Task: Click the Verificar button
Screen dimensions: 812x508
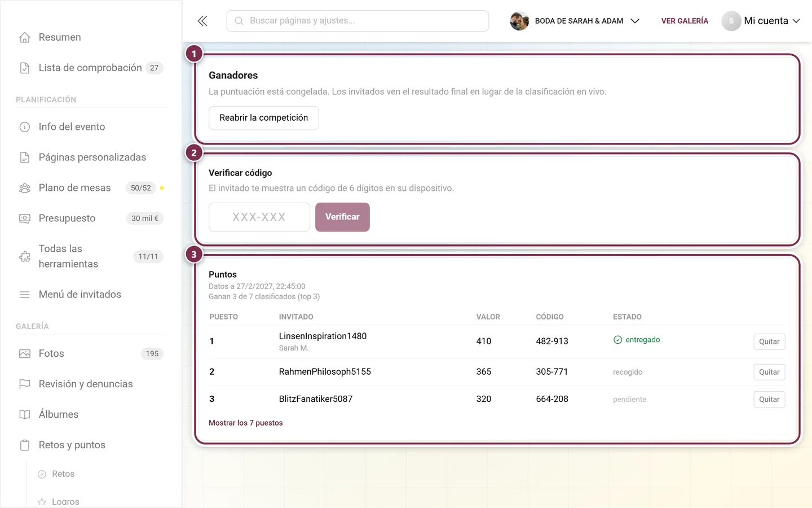Action: (x=342, y=217)
